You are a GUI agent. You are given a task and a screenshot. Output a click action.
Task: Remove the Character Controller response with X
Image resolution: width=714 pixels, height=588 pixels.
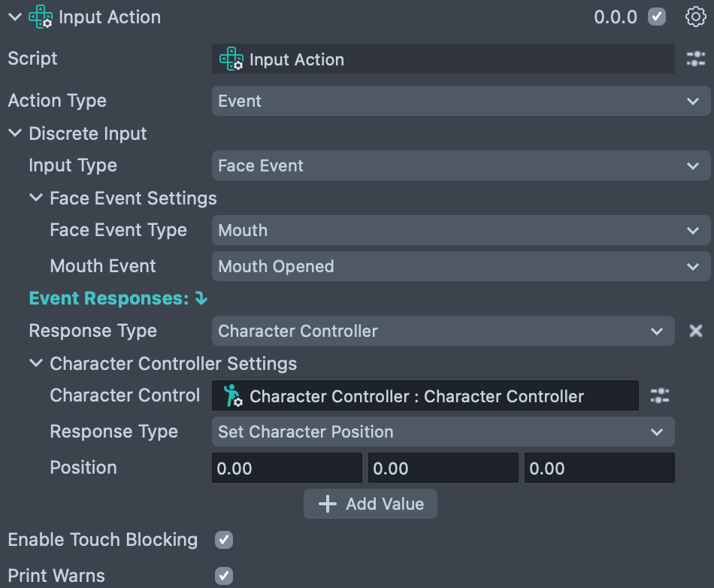(696, 331)
